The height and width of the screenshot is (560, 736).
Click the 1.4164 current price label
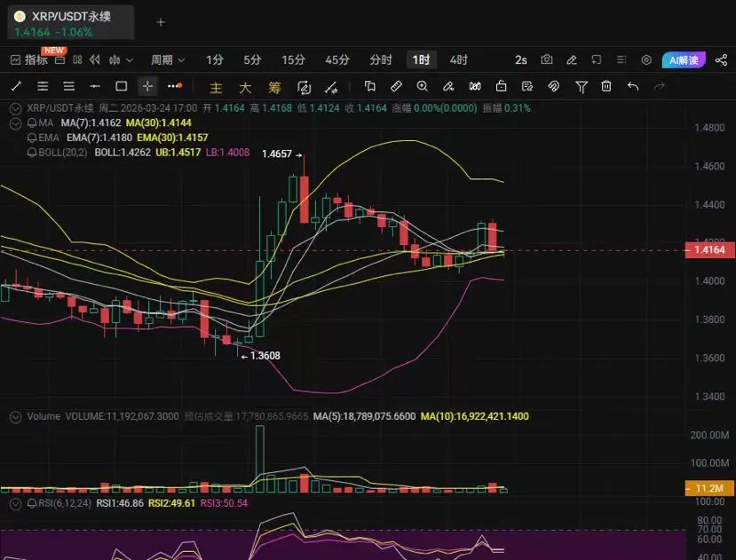[709, 249]
